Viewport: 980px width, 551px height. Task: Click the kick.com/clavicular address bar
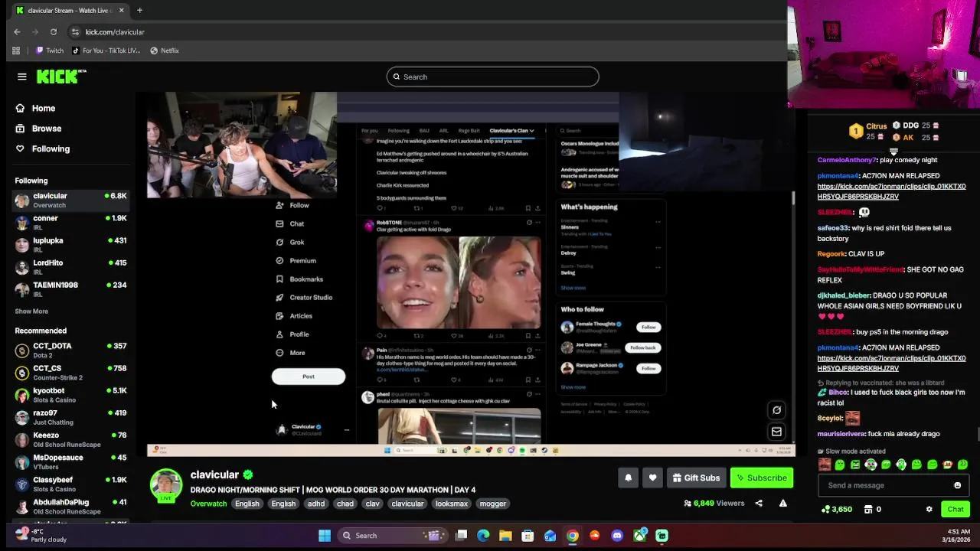click(115, 32)
